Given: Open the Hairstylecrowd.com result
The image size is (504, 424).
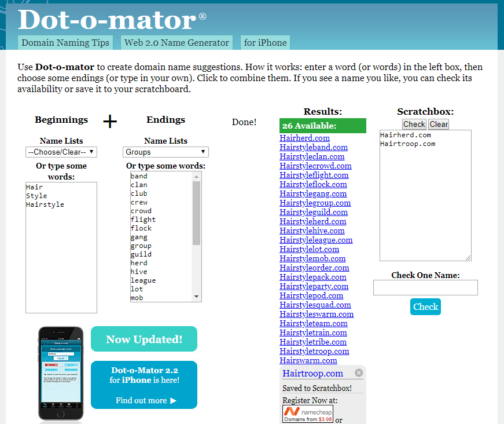Looking at the screenshot, I should pyautogui.click(x=315, y=166).
